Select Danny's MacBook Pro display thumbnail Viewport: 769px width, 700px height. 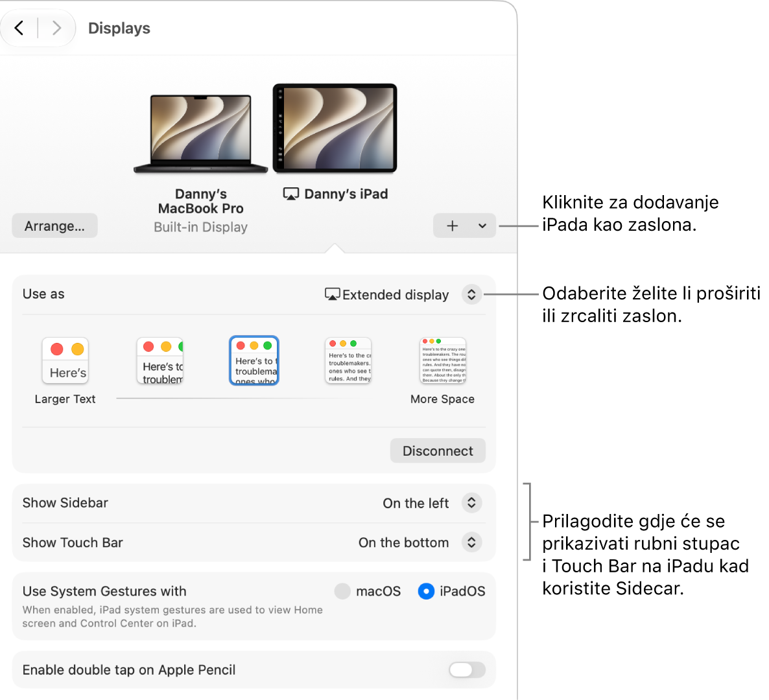[200, 134]
